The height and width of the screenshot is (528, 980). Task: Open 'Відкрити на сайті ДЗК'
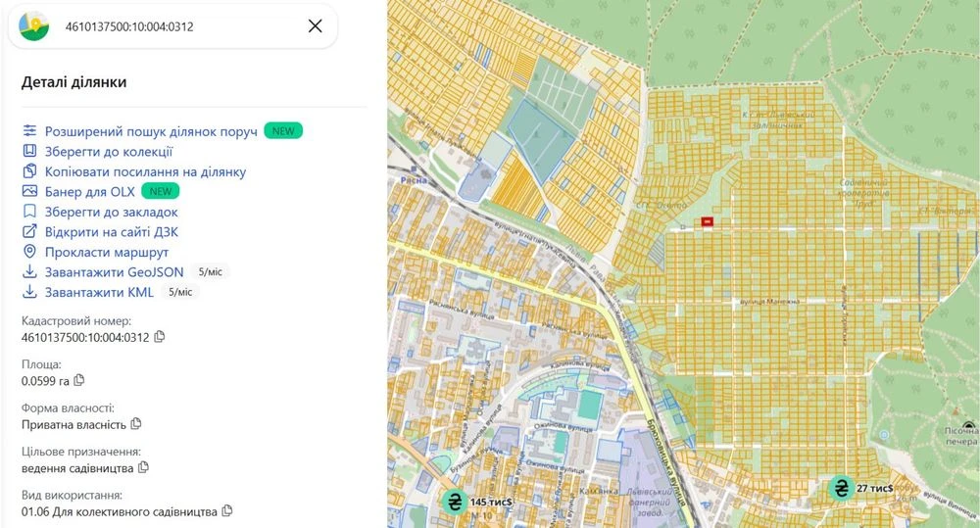click(112, 232)
